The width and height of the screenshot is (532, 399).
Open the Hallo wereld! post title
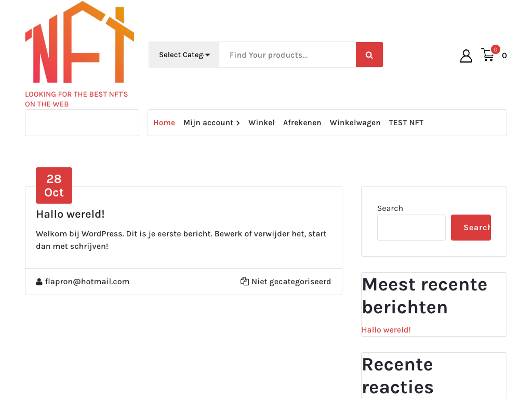pos(70,214)
